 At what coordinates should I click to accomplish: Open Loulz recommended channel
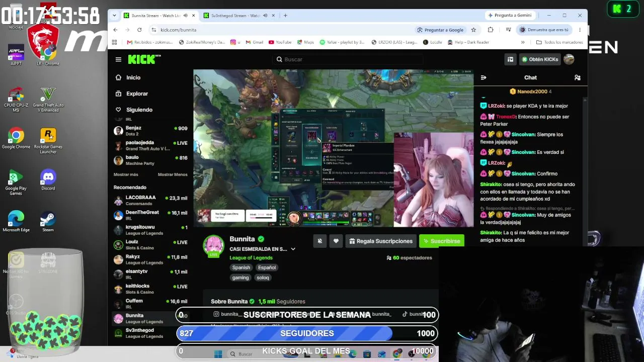pyautogui.click(x=150, y=245)
